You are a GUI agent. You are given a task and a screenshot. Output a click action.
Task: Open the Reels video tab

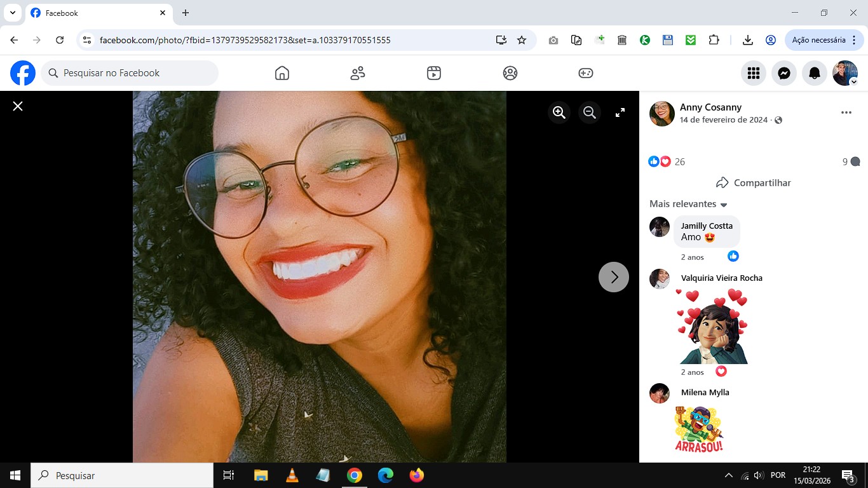tap(434, 73)
